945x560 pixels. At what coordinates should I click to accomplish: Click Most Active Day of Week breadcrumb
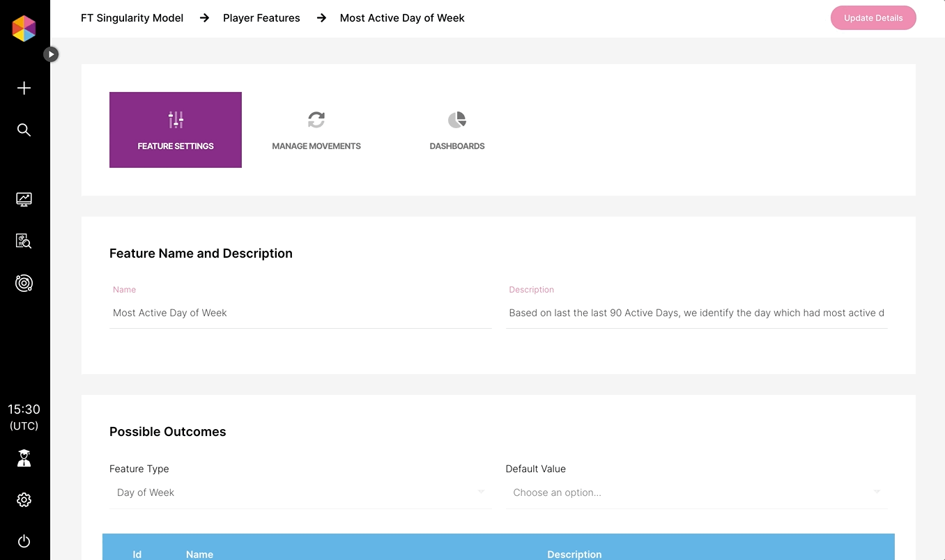pyautogui.click(x=402, y=18)
